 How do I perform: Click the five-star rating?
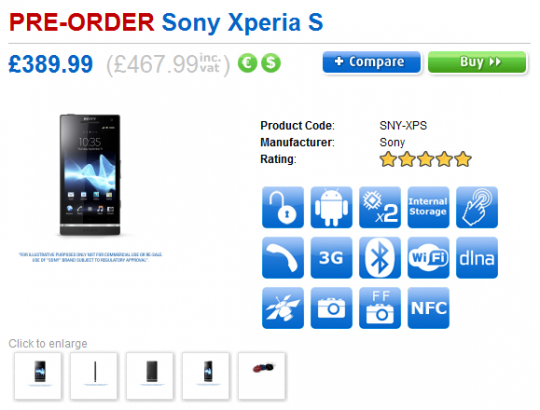[x=425, y=159]
